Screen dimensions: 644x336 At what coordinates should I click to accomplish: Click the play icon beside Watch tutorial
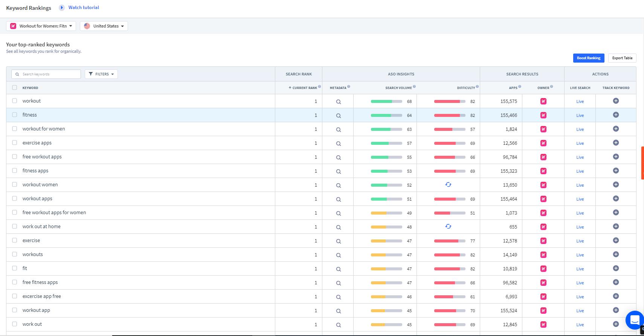click(x=62, y=8)
